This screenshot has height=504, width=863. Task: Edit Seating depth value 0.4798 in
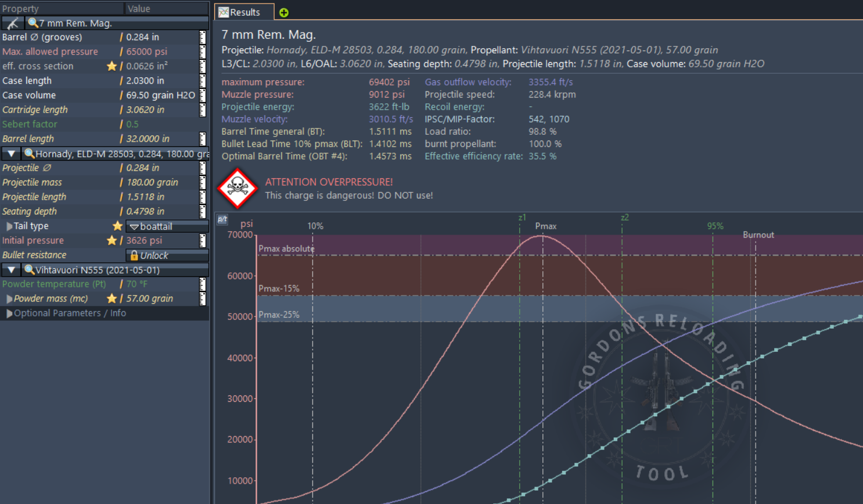point(145,211)
